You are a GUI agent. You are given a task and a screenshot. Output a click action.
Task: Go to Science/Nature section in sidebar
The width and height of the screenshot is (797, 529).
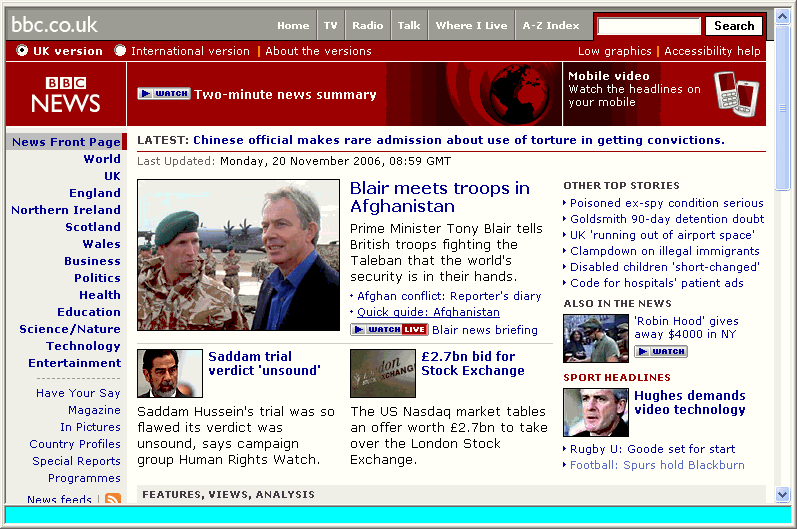(x=70, y=329)
